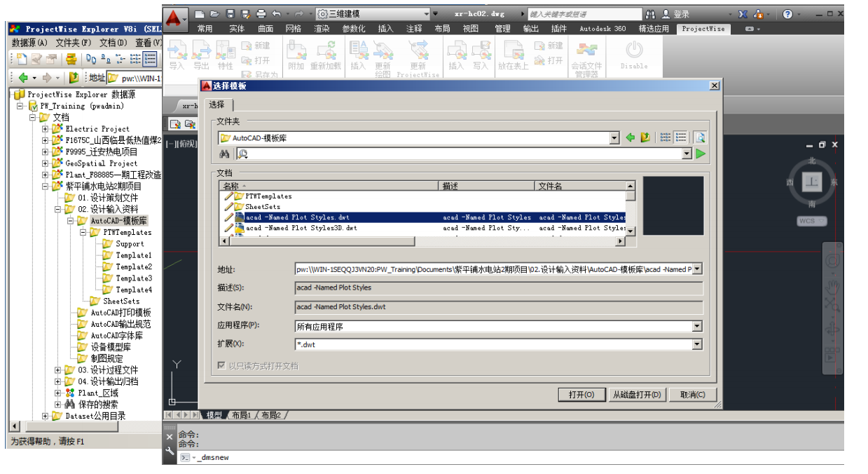The width and height of the screenshot is (868, 474).
Task: Expand the Electric Project tree node
Action: click(46, 128)
